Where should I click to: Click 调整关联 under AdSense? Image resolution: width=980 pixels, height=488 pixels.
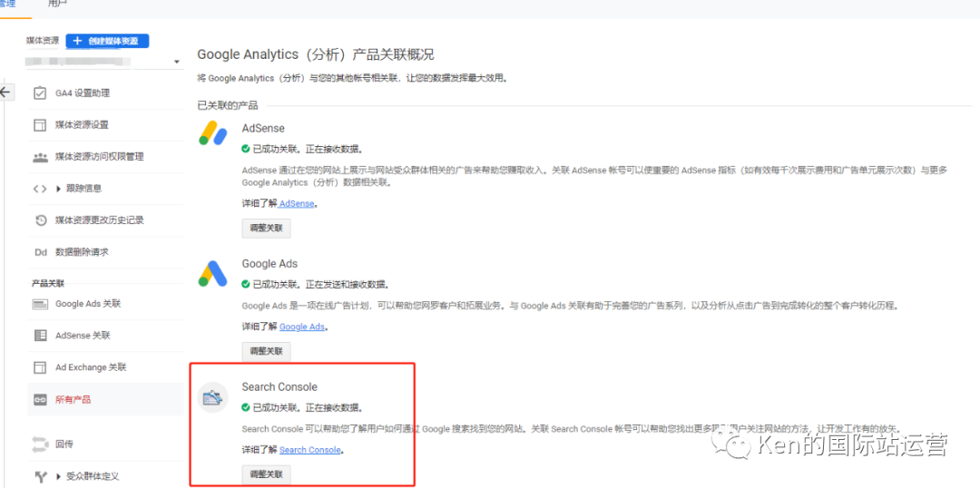[266, 228]
